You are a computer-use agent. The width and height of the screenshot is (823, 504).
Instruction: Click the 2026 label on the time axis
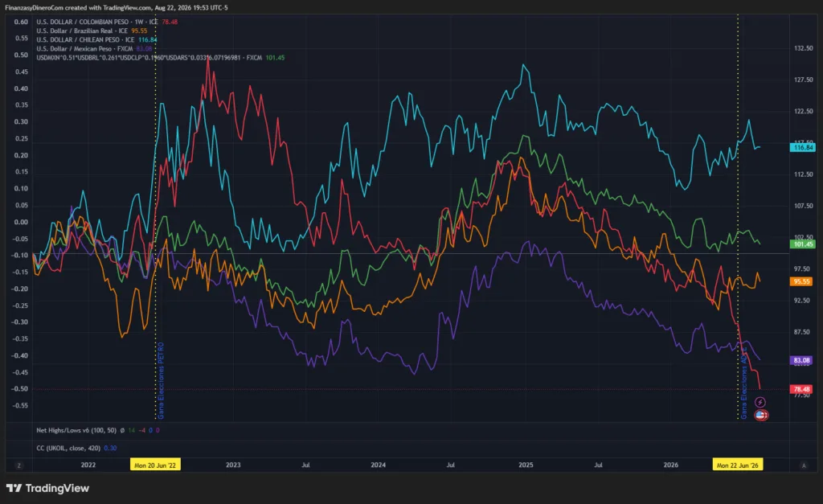click(670, 465)
